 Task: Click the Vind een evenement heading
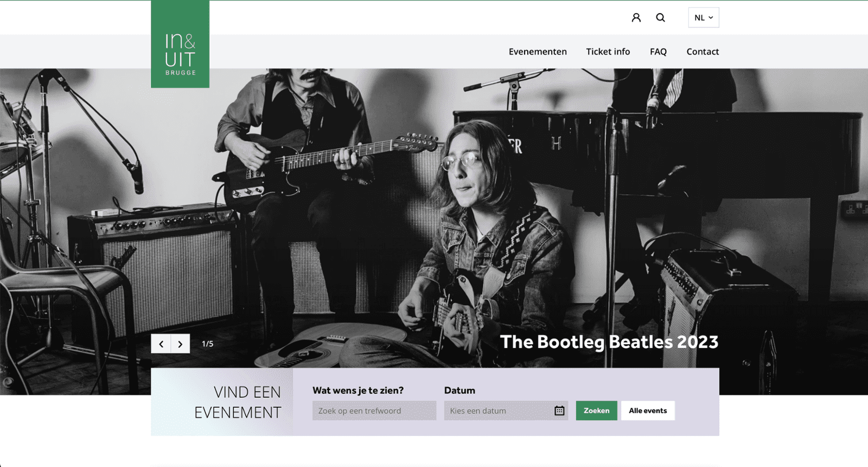click(x=238, y=402)
